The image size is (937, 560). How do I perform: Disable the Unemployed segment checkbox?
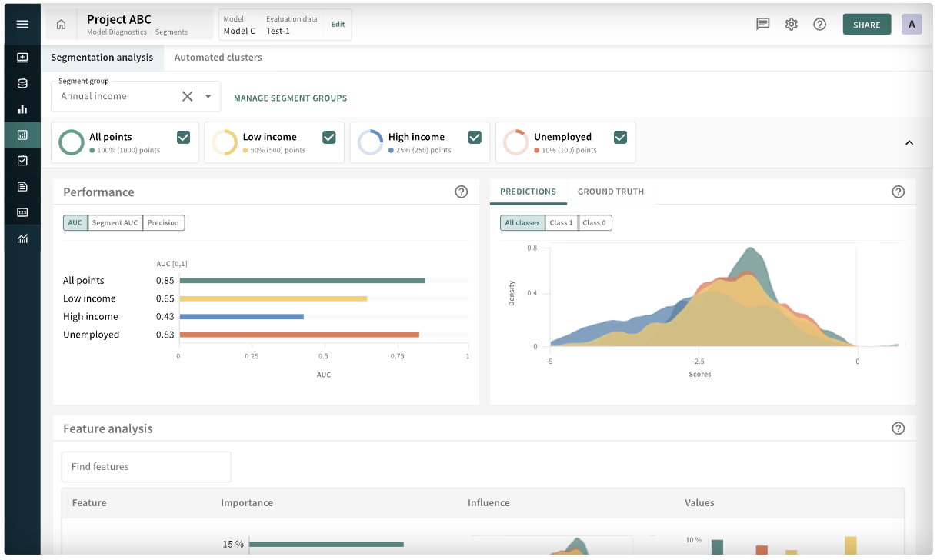(620, 137)
